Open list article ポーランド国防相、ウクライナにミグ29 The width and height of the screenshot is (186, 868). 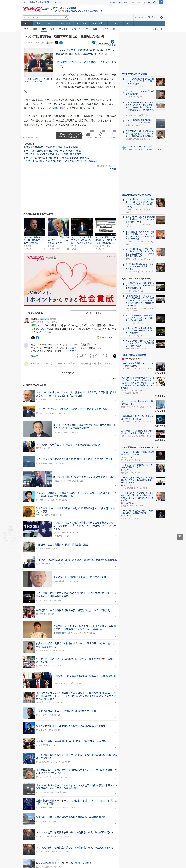pyautogui.click(x=75, y=477)
